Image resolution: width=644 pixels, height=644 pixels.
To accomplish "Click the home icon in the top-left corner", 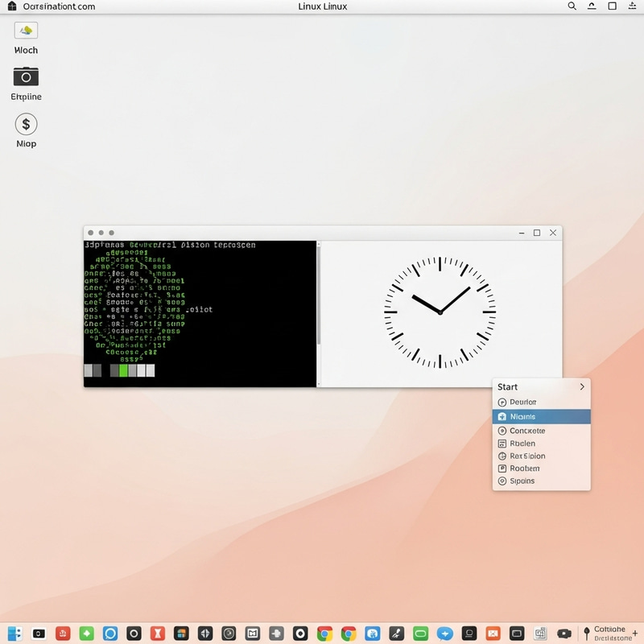I will (x=11, y=6).
